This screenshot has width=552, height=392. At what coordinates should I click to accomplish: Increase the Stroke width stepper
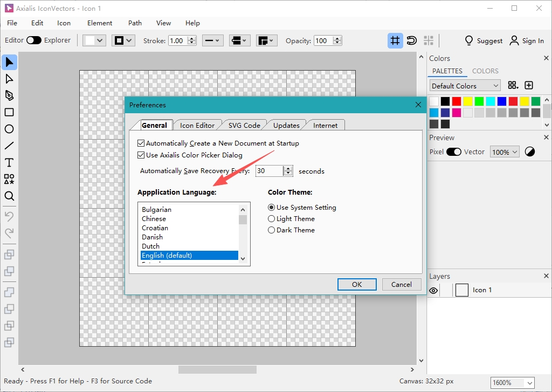tap(192, 38)
